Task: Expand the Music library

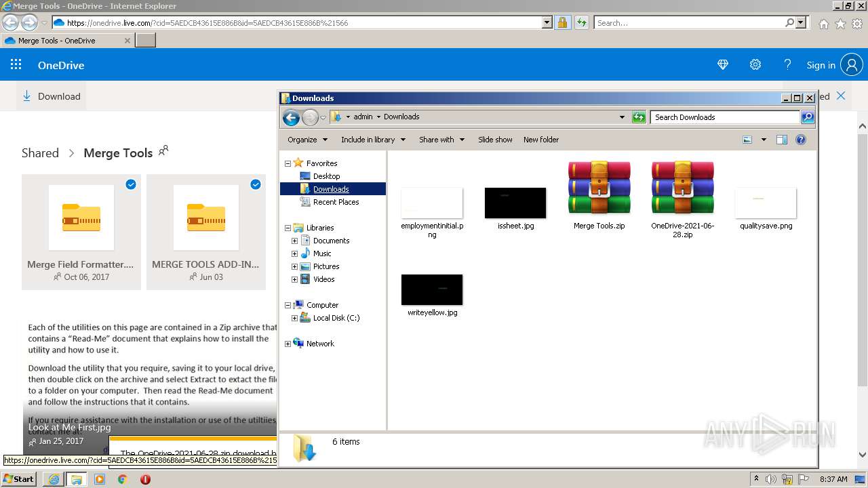Action: [x=294, y=253]
